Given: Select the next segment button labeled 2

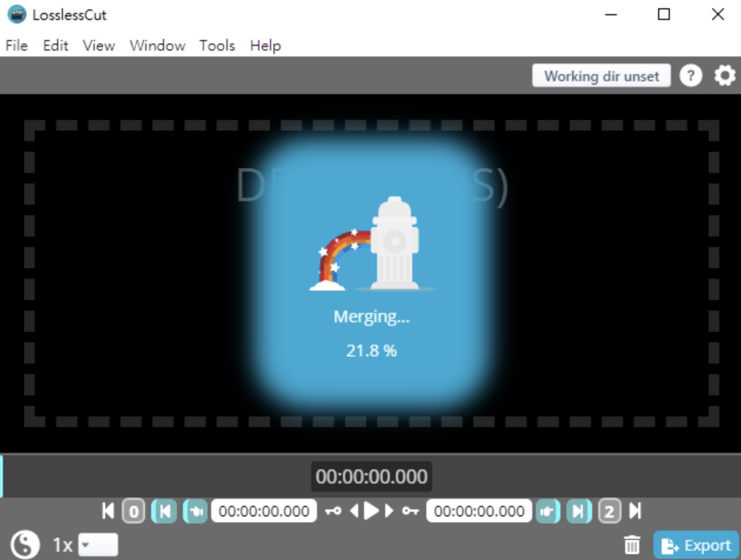Looking at the screenshot, I should (x=610, y=511).
